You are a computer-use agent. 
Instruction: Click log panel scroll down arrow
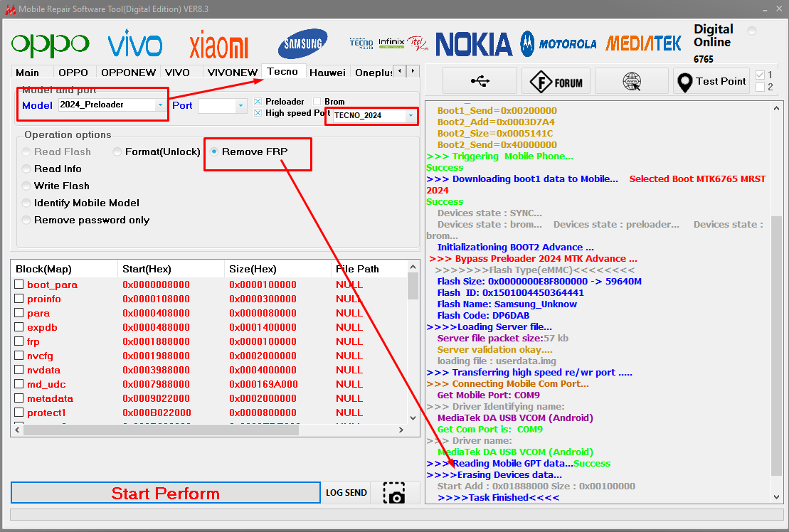pos(776,497)
